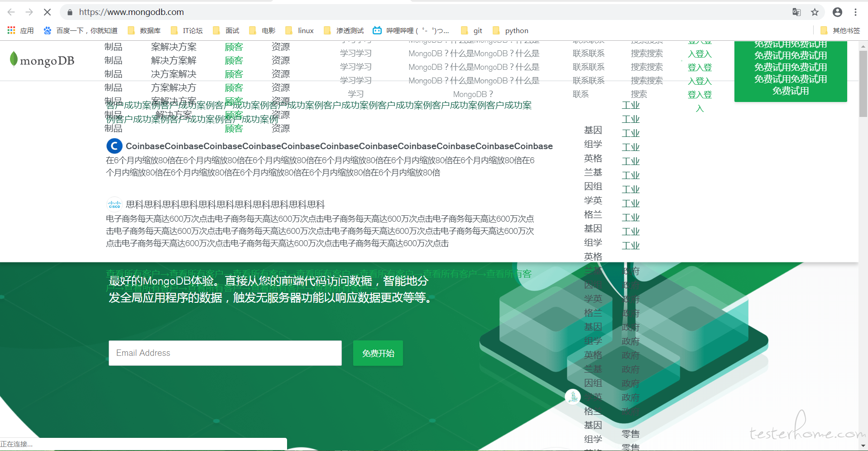The width and height of the screenshot is (868, 451).
Task: Click the scrollbar up arrow
Action: [x=863, y=46]
